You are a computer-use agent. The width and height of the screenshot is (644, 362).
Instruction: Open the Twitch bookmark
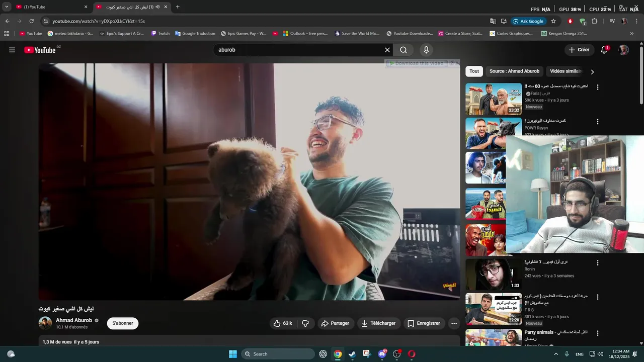pyautogui.click(x=160, y=34)
